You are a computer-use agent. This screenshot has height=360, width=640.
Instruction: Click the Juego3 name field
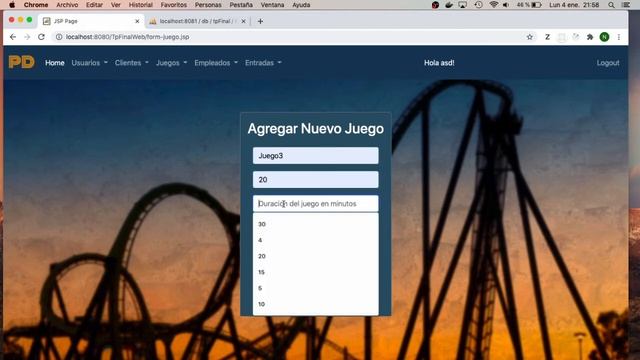[x=316, y=156]
